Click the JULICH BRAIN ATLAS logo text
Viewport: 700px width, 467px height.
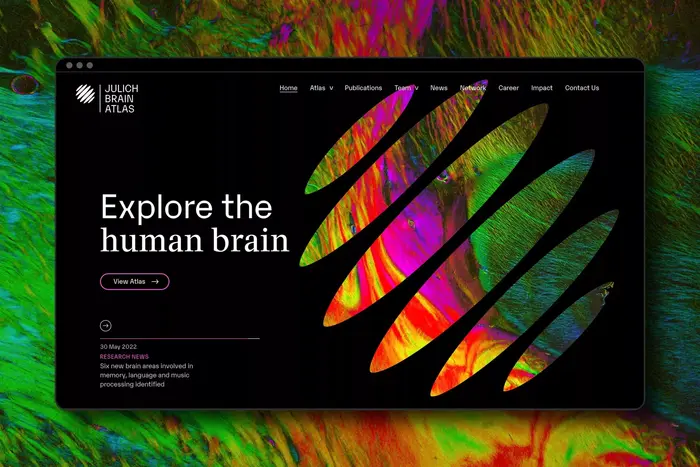pos(121,99)
